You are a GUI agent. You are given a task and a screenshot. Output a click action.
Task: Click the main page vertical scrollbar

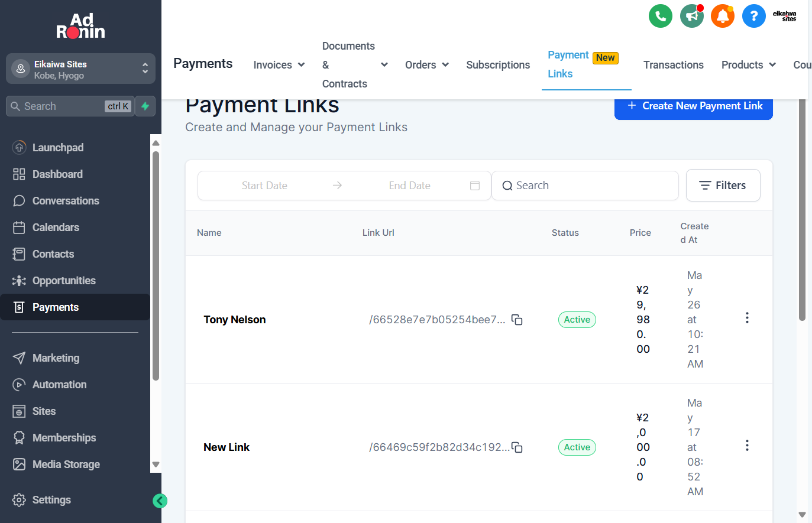802,210
